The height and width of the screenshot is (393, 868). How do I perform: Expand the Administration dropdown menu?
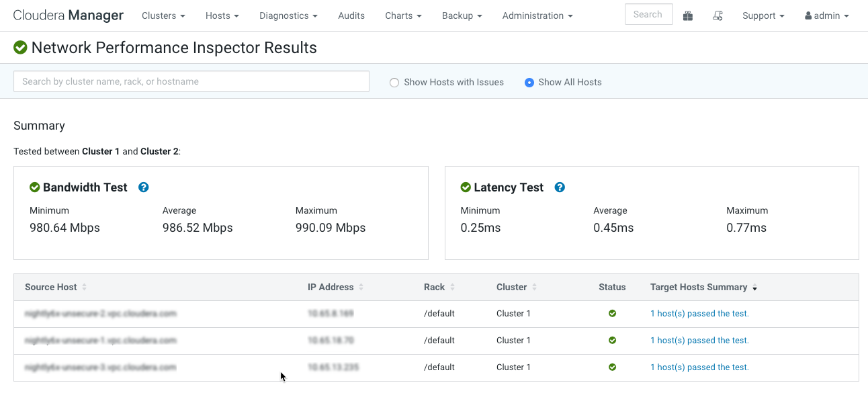[537, 15]
